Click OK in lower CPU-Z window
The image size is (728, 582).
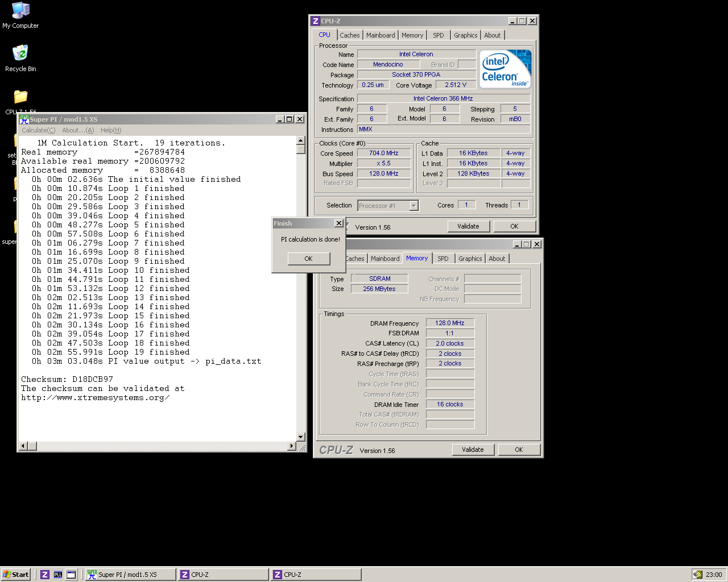click(519, 450)
